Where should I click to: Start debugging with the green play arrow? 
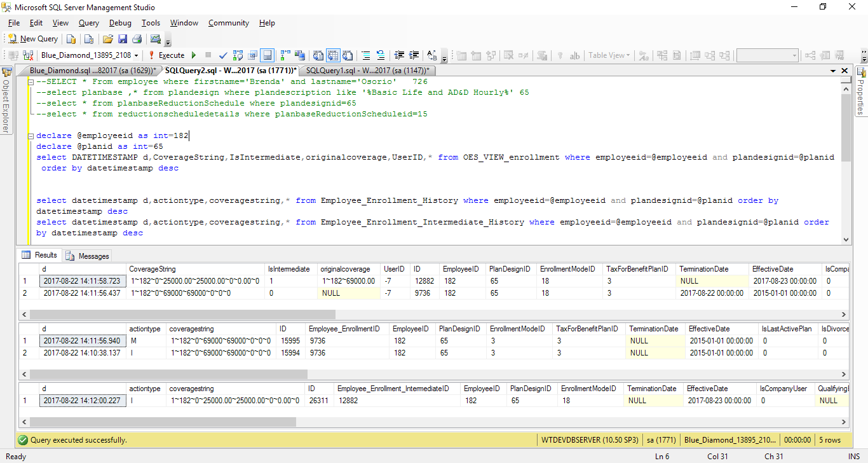click(194, 55)
